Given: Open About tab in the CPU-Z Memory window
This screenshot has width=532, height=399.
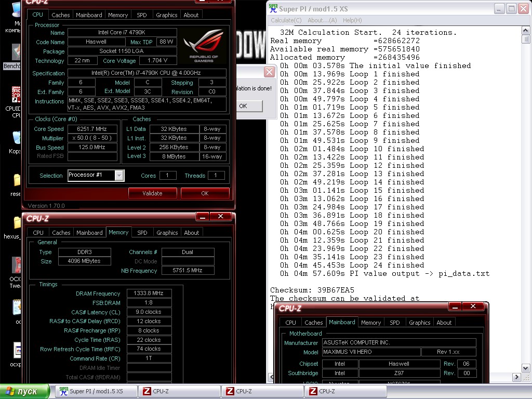Looking at the screenshot, I should tap(192, 233).
